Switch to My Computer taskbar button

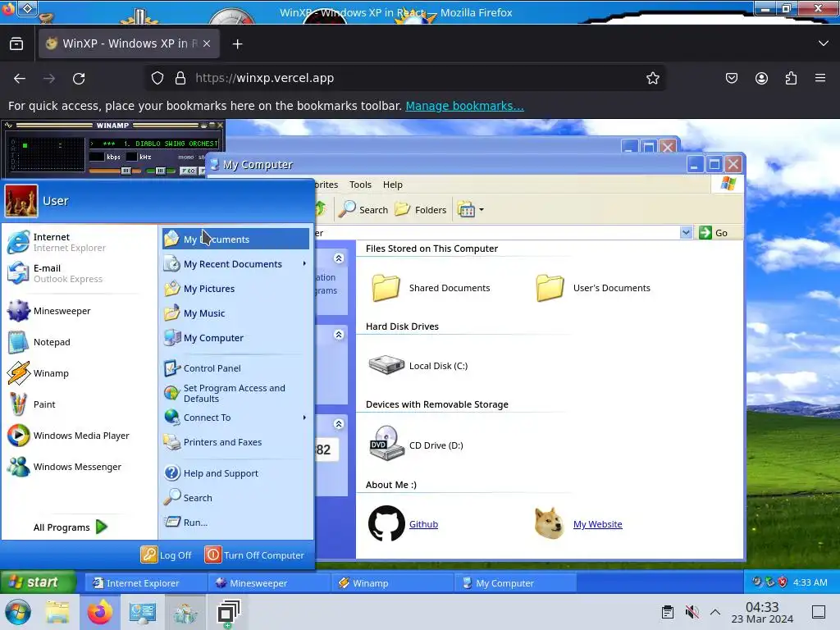click(515, 583)
